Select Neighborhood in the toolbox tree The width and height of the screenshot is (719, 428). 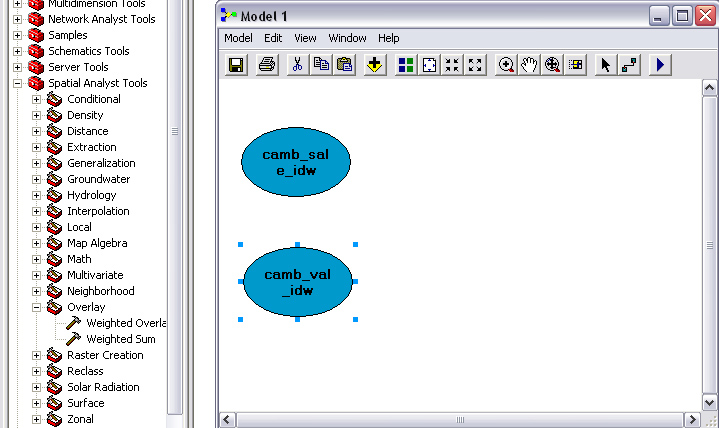(101, 291)
